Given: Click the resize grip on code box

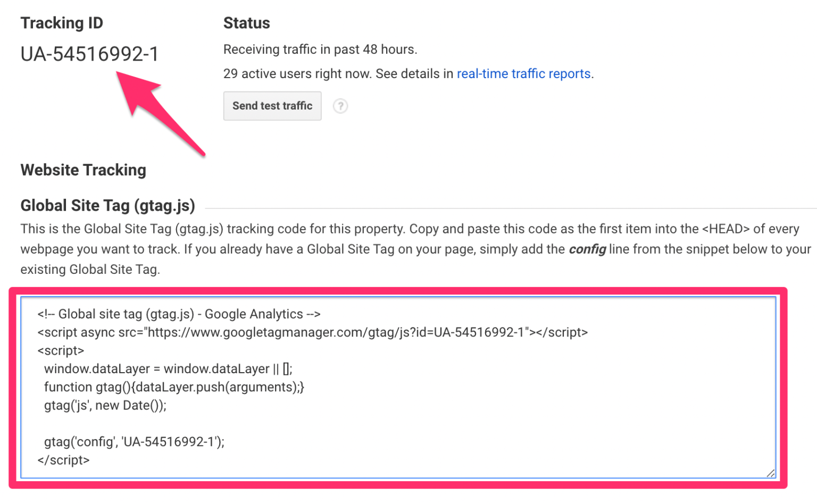Looking at the screenshot, I should (x=771, y=472).
